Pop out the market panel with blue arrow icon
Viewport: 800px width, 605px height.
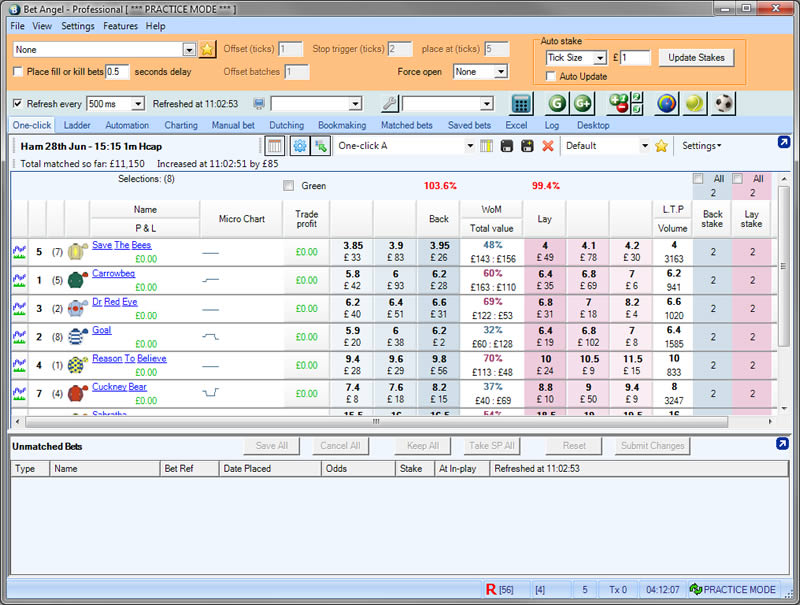(784, 142)
